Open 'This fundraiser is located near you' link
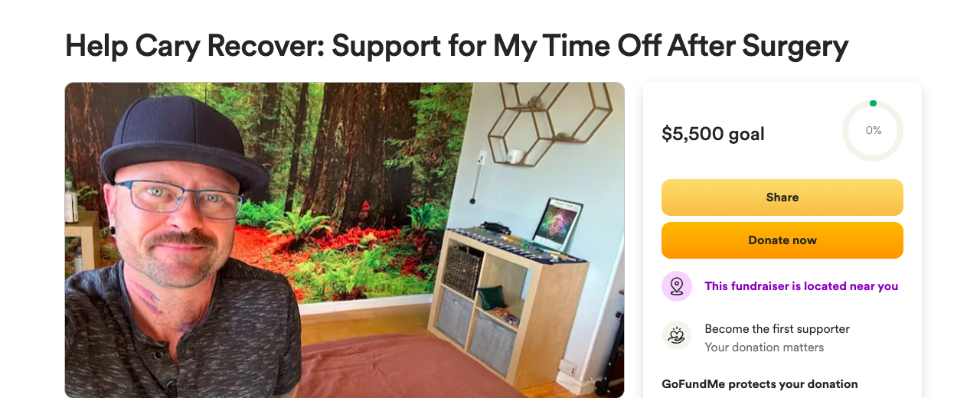 click(x=801, y=286)
